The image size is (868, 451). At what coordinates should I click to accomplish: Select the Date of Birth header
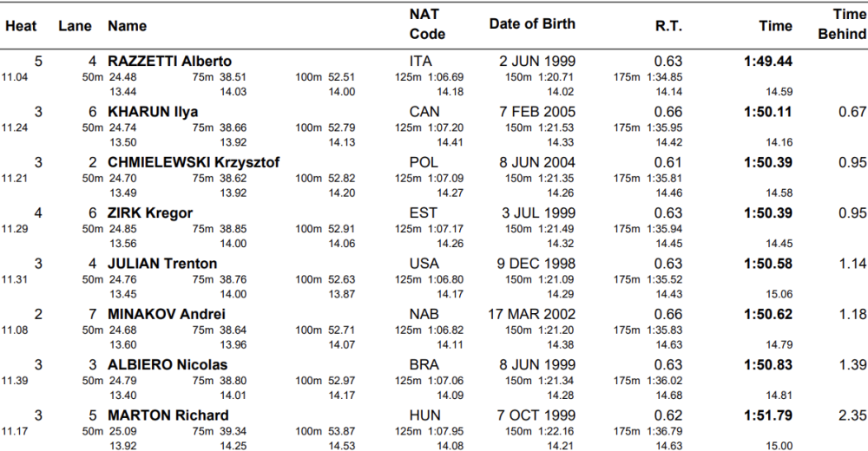(x=531, y=24)
